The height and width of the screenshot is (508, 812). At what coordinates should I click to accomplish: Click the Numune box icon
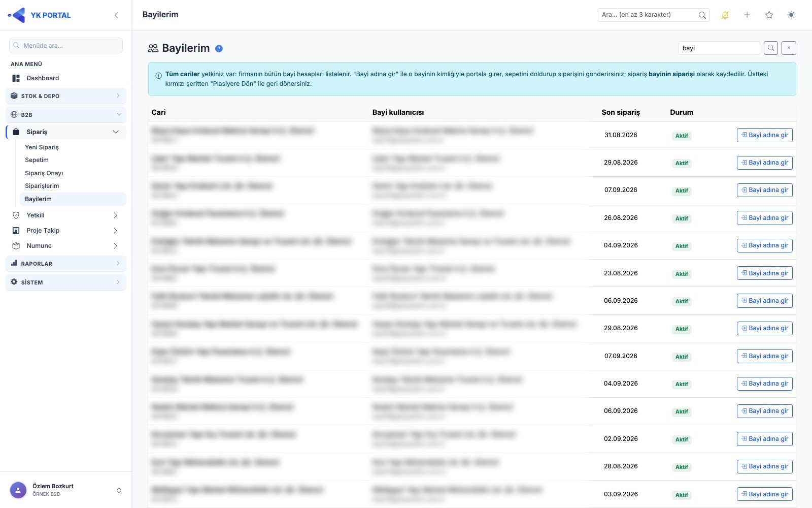[x=16, y=246]
